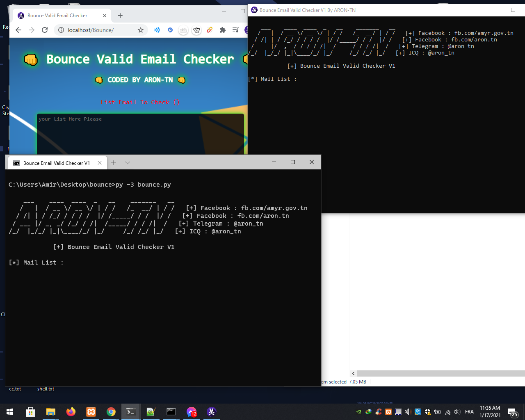Open Chrome media controls icon
The height and width of the screenshot is (420, 525).
[x=235, y=30]
